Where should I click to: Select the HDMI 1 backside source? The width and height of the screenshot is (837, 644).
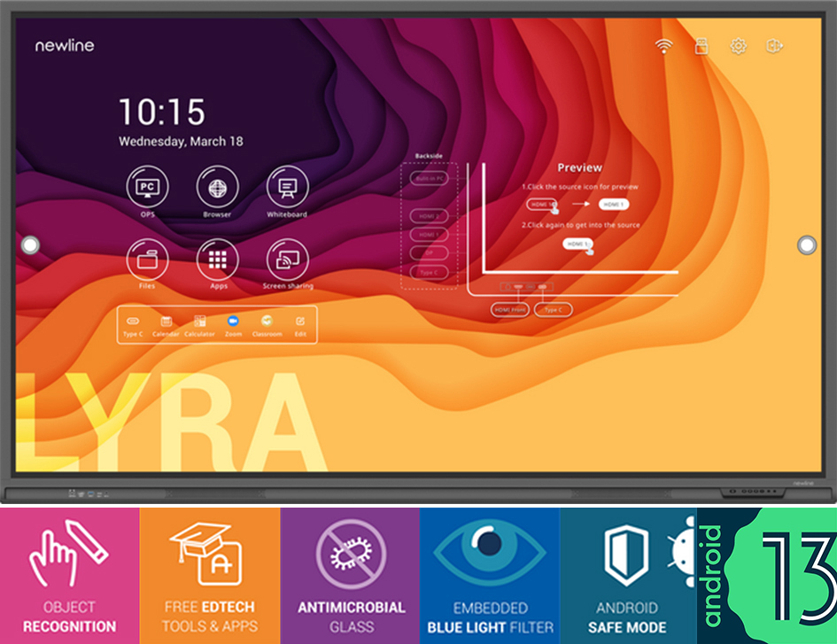pos(430,235)
